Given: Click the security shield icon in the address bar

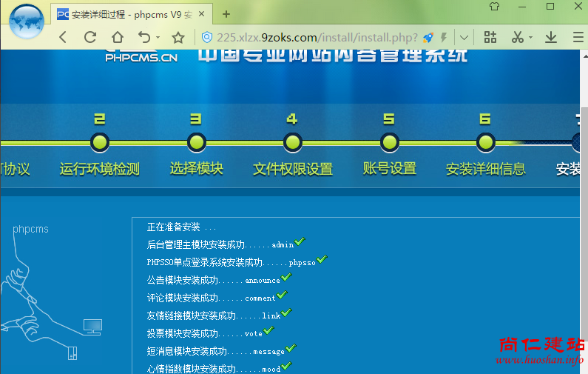Looking at the screenshot, I should [207, 37].
